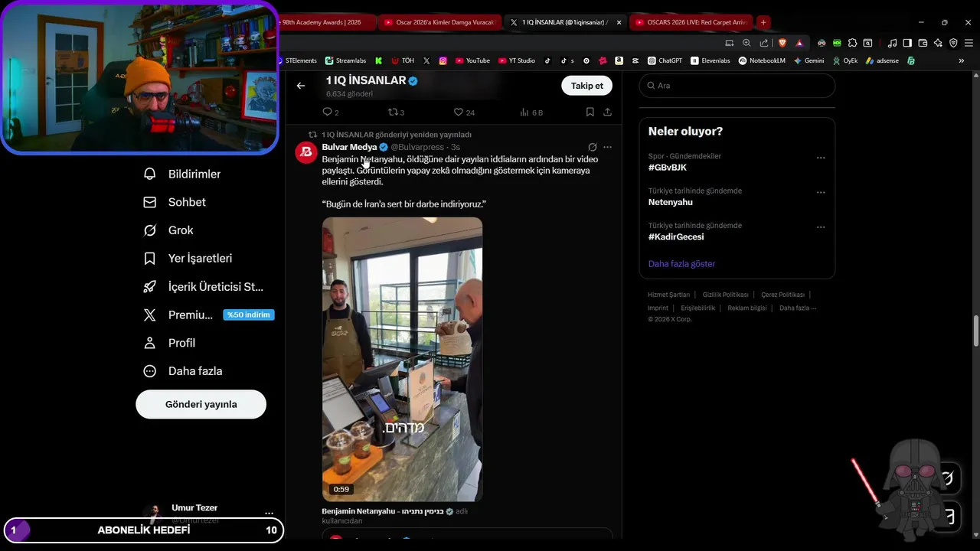This screenshot has height=551, width=980.
Task: Open Gizlilik Politikası footer link
Action: (x=725, y=295)
